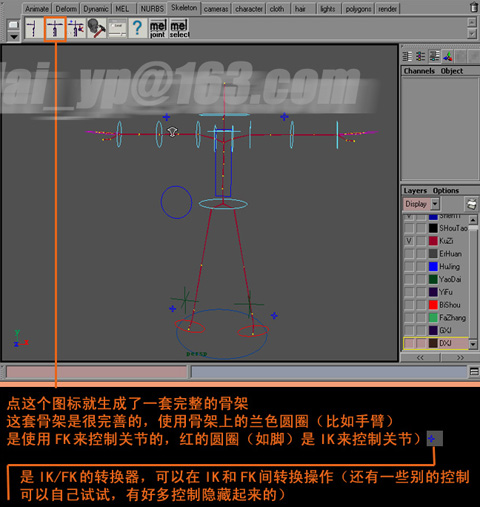480x507 pixels.
Task: Click the >> button below layer list
Action: coord(460,358)
